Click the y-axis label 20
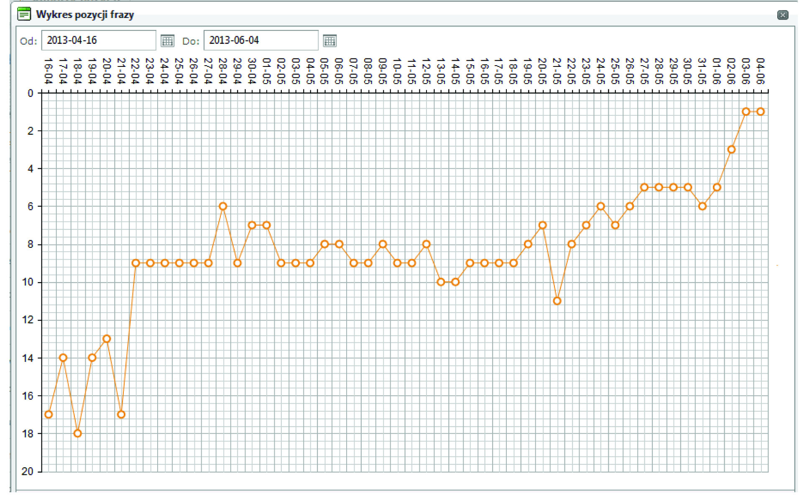Screen dimensions: 812x504 coord(28,471)
